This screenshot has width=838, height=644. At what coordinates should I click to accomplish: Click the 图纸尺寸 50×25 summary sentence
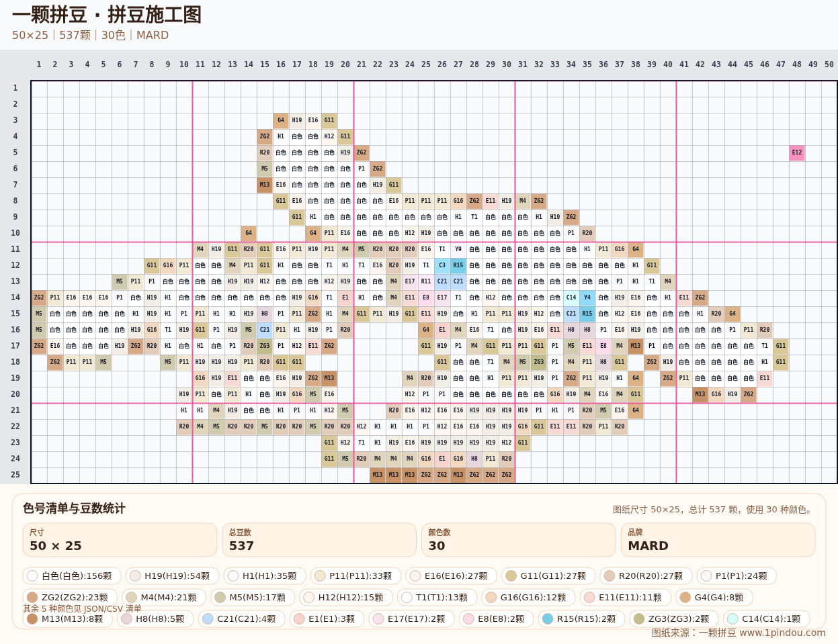(714, 510)
